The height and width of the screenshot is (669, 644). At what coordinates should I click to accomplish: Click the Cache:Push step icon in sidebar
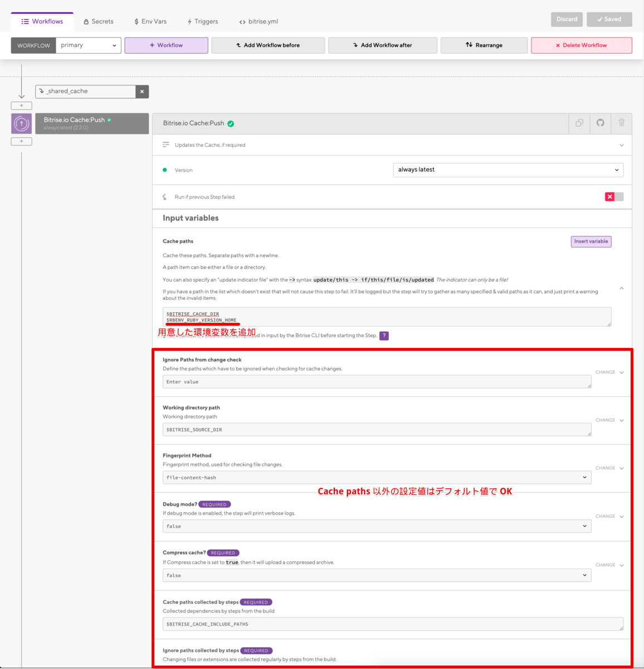click(x=22, y=124)
